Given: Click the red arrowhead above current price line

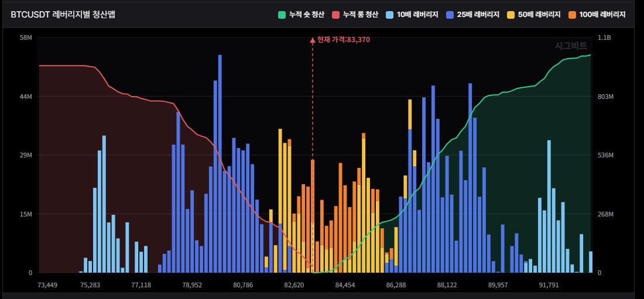Looking at the screenshot, I should 312,40.
